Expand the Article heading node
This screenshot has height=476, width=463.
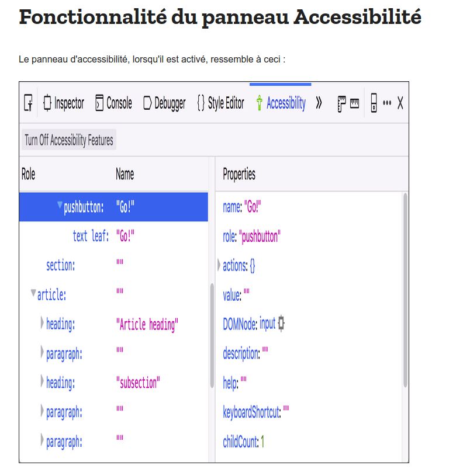point(42,322)
